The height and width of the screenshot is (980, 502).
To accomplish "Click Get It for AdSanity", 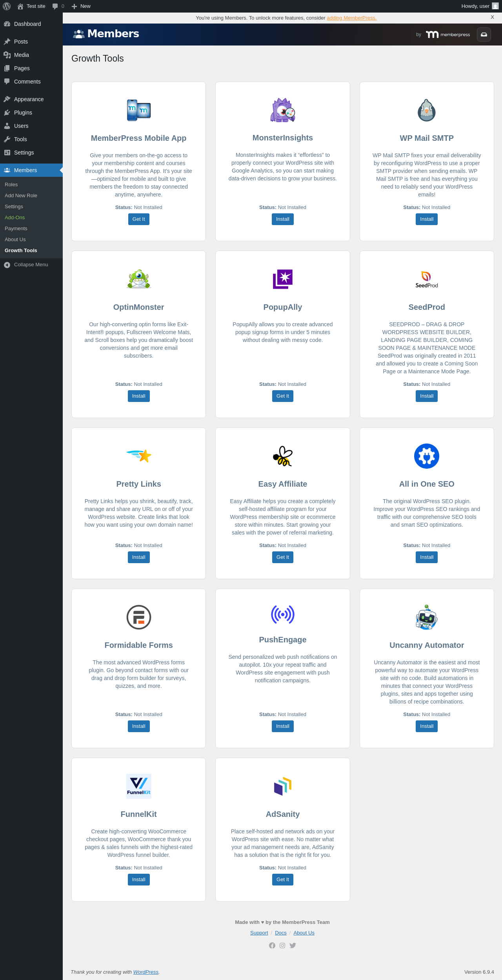I will 283,880.
